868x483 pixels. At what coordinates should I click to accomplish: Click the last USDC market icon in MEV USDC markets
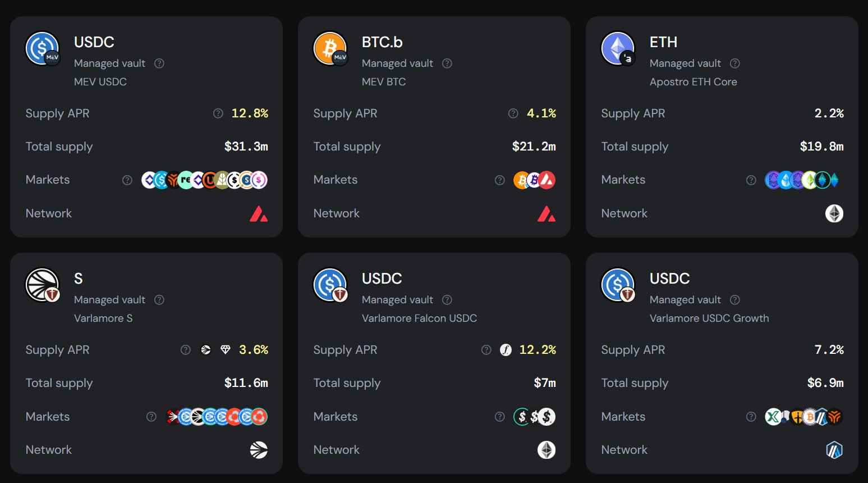pyautogui.click(x=260, y=180)
